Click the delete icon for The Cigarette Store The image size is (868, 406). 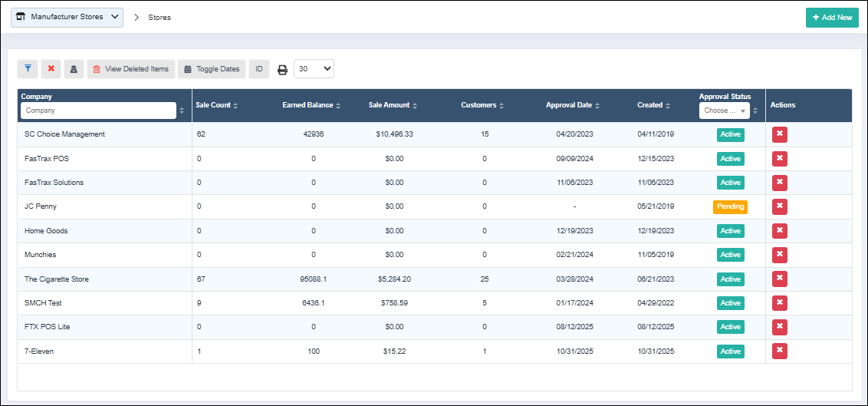tap(780, 279)
